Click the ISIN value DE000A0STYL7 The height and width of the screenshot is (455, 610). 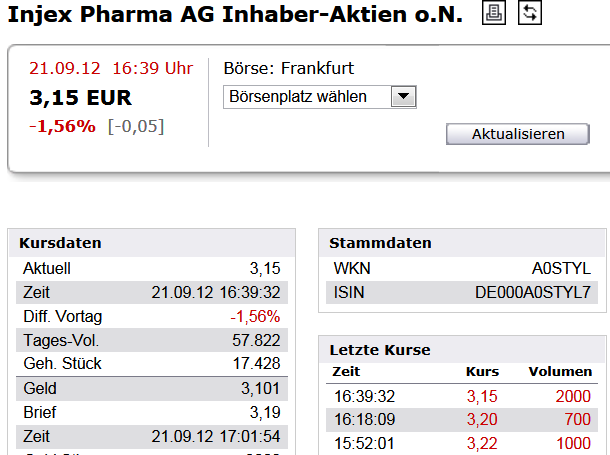click(532, 293)
